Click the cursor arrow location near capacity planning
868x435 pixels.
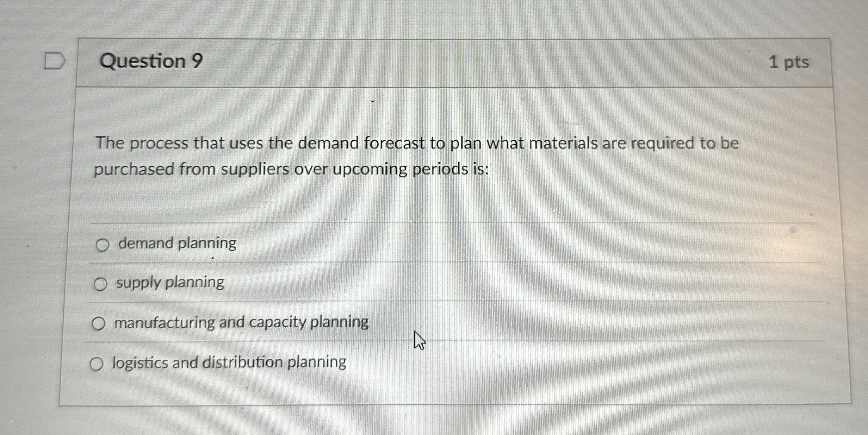click(420, 340)
